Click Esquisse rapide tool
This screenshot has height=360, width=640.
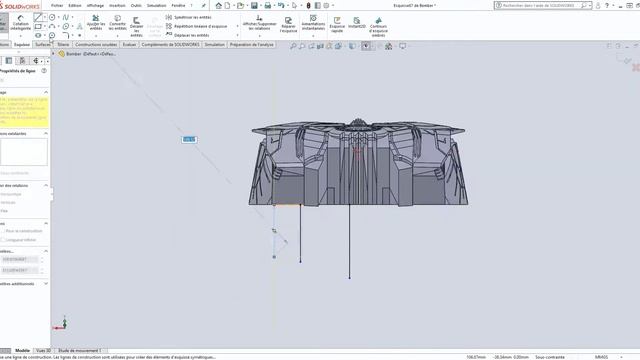(x=337, y=25)
